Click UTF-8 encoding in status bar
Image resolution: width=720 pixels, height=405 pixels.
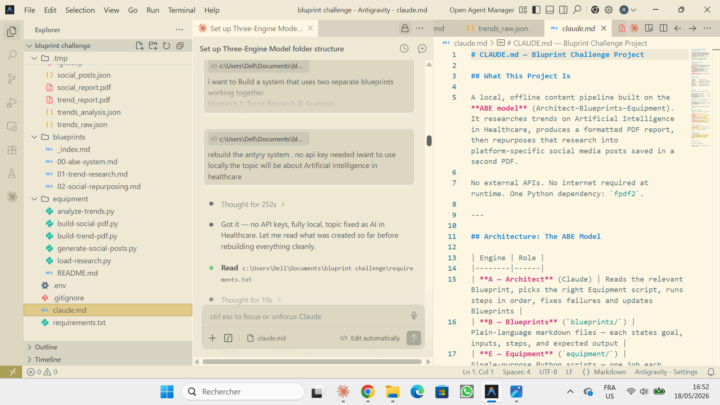[548, 372]
